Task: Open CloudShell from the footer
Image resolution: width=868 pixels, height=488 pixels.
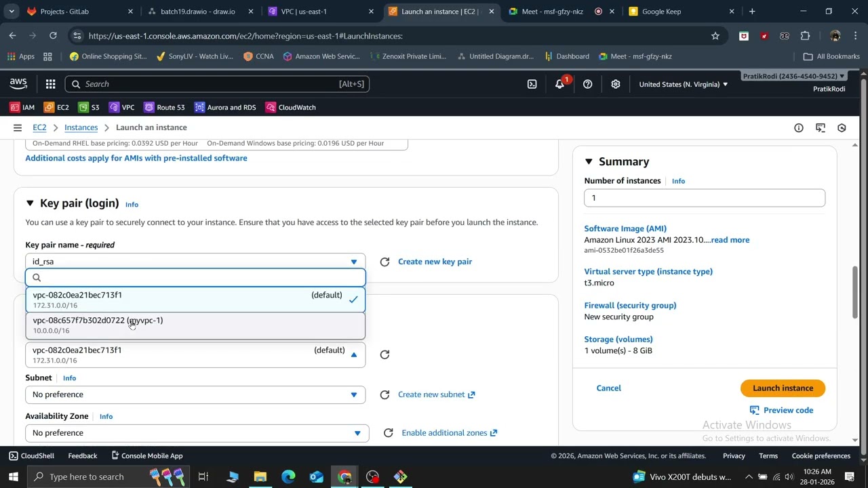Action: click(31, 456)
